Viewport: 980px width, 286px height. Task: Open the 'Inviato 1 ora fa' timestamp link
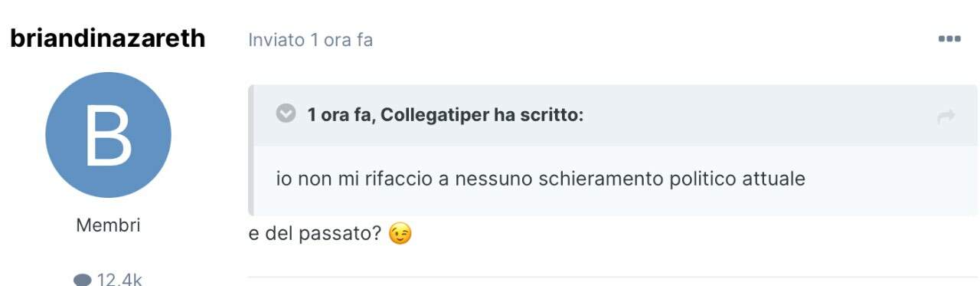(x=310, y=40)
